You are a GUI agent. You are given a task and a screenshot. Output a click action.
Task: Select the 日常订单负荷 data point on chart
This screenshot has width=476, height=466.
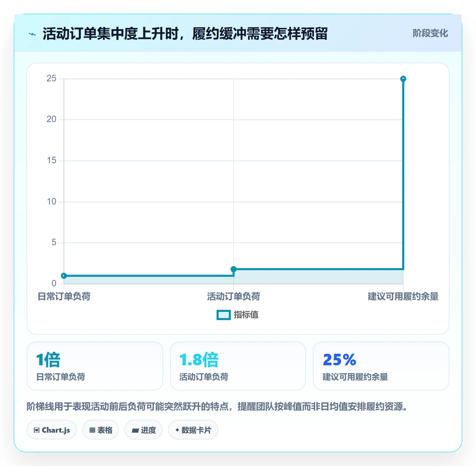(x=64, y=276)
